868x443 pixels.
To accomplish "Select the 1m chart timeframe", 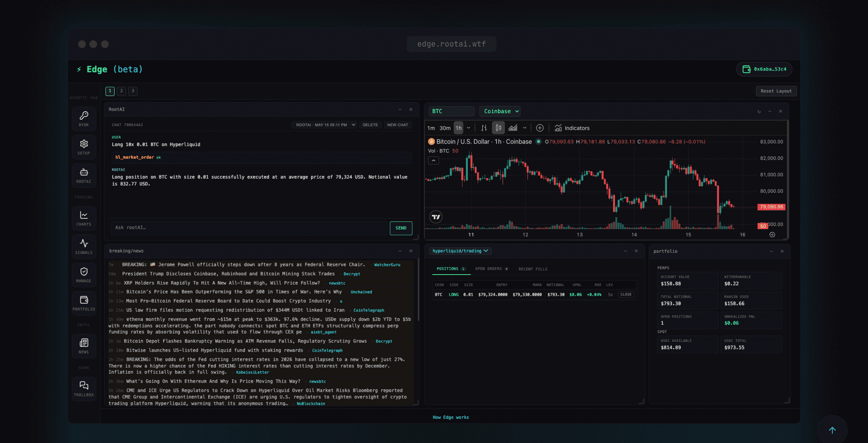I will pyautogui.click(x=431, y=128).
